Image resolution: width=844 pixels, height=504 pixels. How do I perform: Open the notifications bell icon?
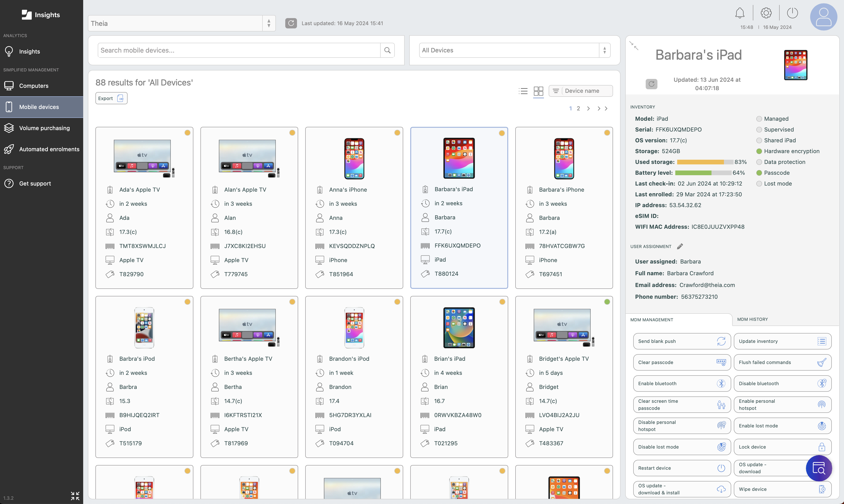pyautogui.click(x=740, y=13)
